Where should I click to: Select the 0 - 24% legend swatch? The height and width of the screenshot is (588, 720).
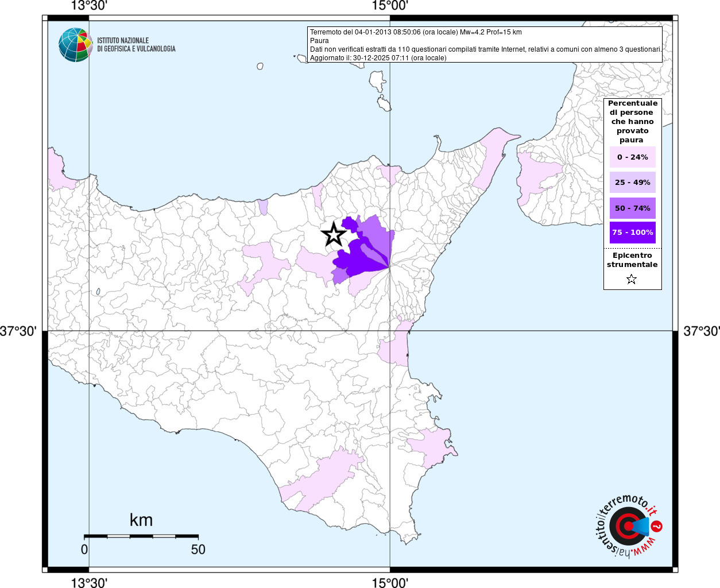tap(632, 157)
